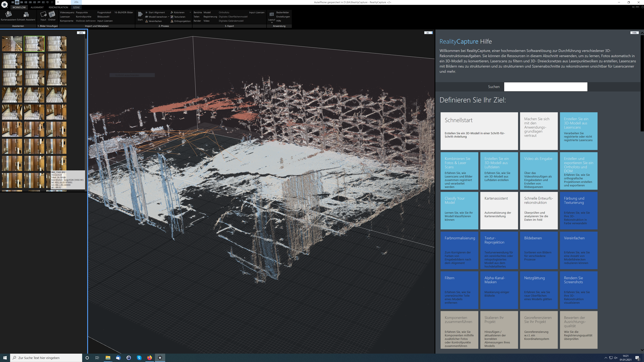Open the Netzglättung help tile

click(x=539, y=290)
